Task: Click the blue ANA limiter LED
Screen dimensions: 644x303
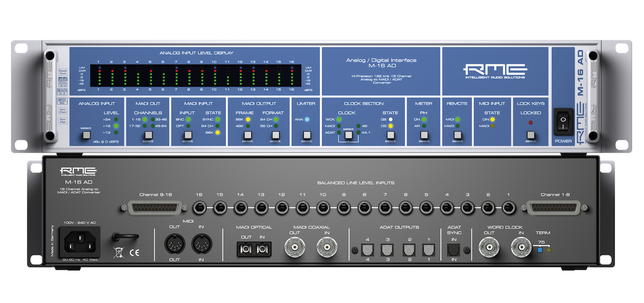Action: tap(307, 119)
